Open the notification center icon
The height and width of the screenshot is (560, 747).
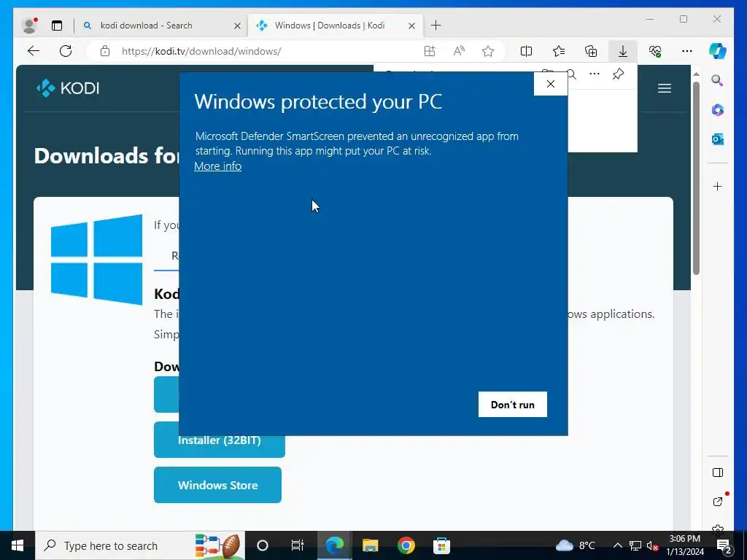click(x=724, y=545)
